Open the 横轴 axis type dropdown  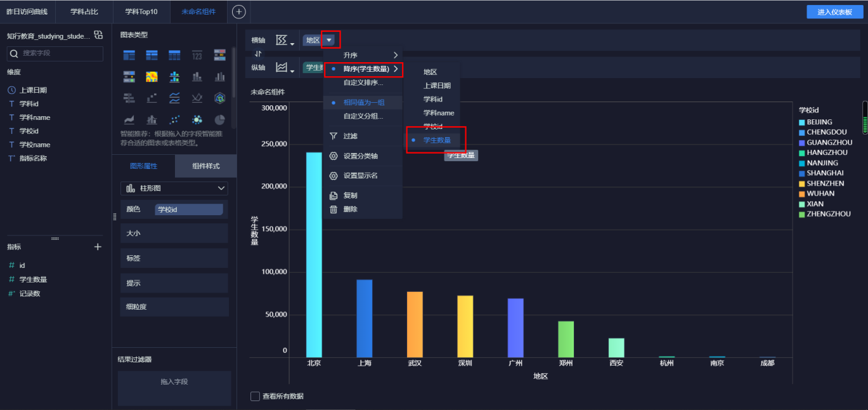point(285,40)
